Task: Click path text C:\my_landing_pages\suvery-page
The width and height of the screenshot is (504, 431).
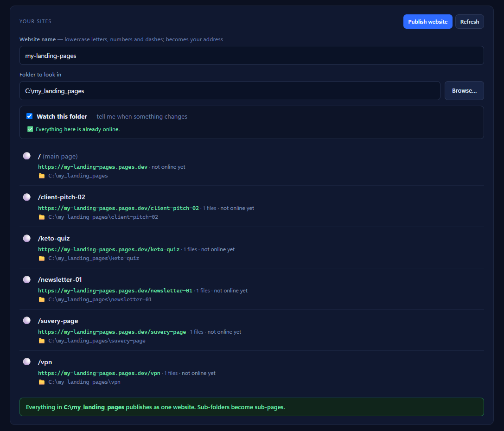Action: click(x=97, y=341)
